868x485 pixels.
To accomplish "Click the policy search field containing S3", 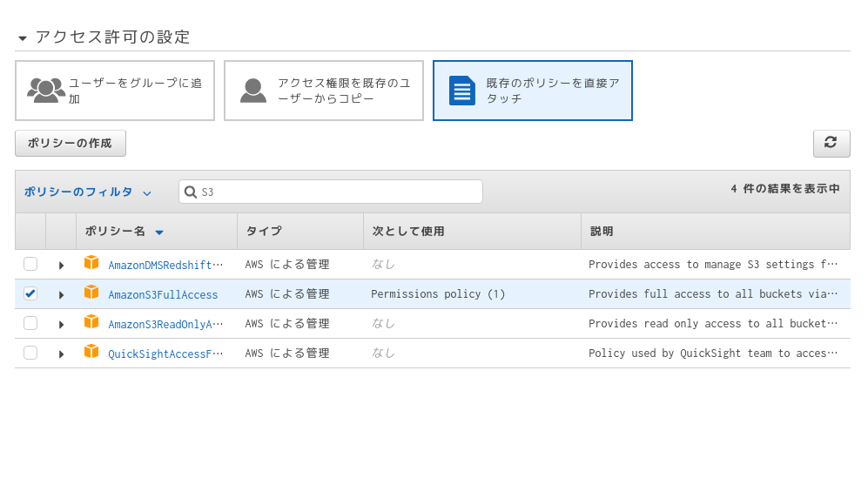I will 331,192.
